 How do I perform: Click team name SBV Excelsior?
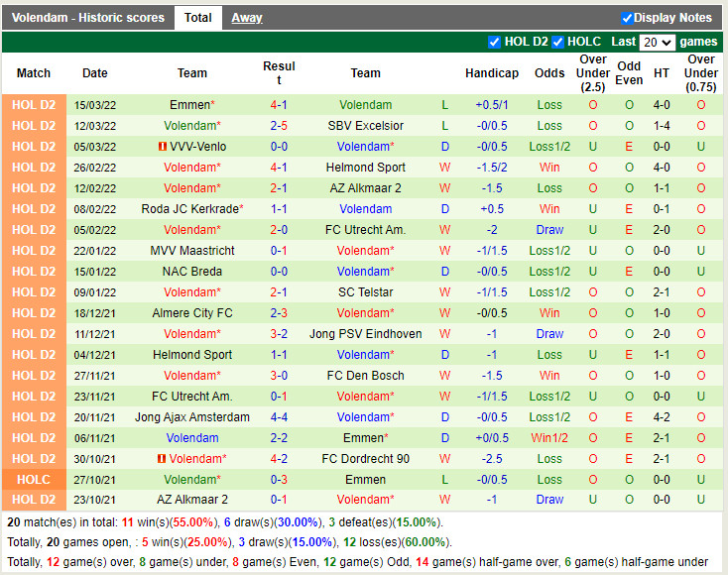[365, 126]
